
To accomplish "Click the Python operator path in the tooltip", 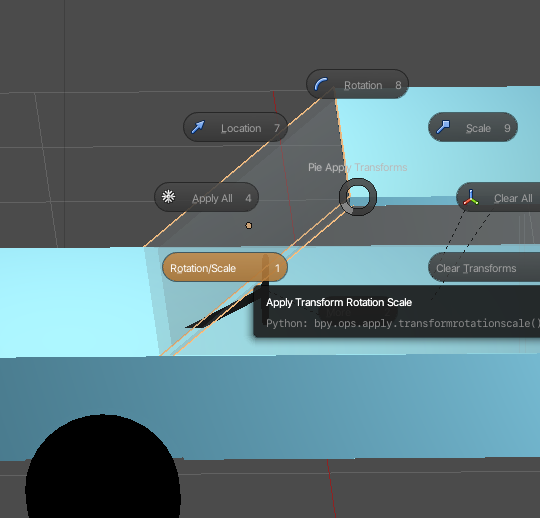I will tap(427, 323).
